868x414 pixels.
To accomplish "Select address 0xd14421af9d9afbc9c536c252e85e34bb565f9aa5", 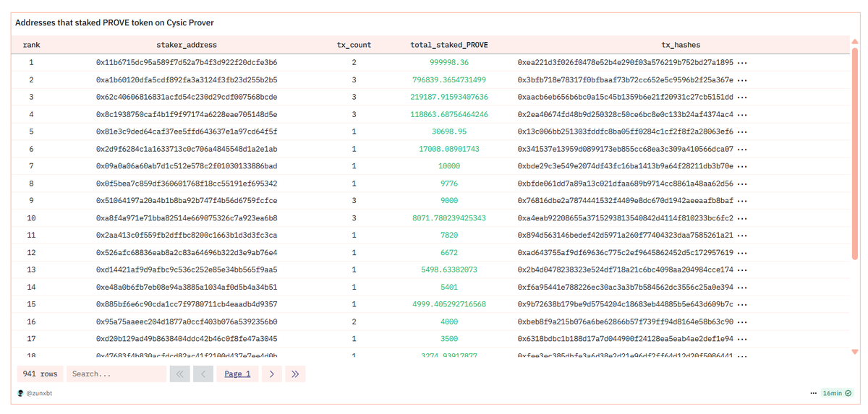I will 187,269.
